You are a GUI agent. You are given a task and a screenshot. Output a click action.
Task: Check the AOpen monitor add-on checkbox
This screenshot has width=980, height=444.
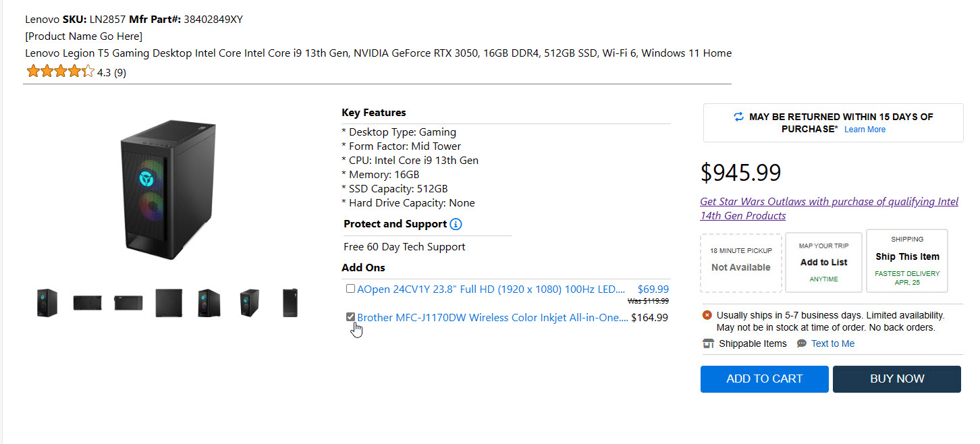[350, 289]
